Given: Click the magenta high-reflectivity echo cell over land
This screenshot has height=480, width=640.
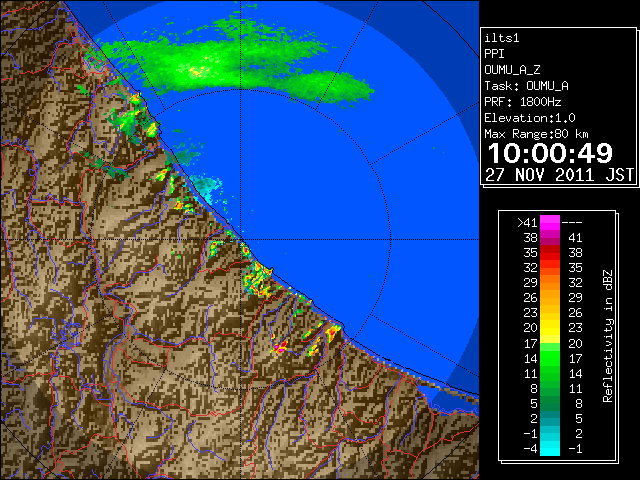Looking at the screenshot, I should coord(280,348).
